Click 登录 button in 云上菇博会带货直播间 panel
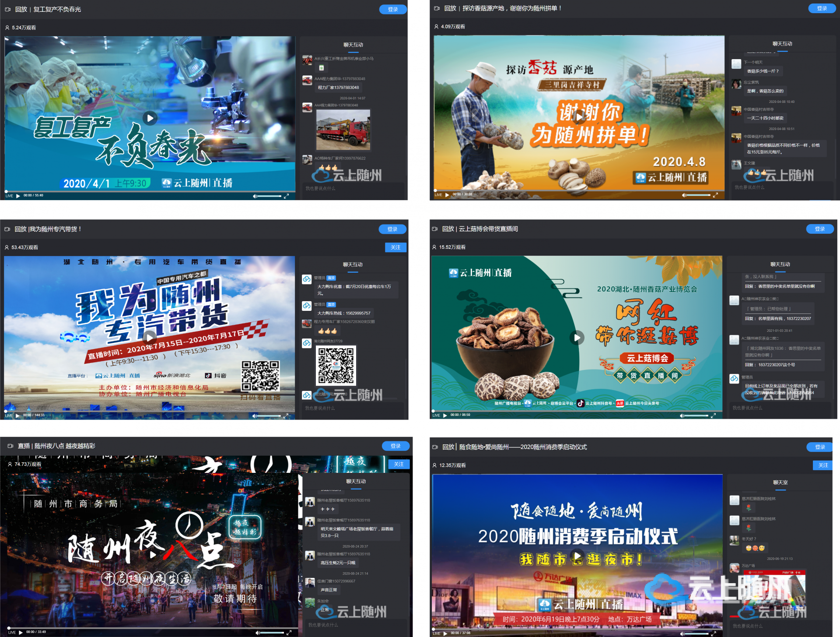840x637 pixels. [820, 229]
